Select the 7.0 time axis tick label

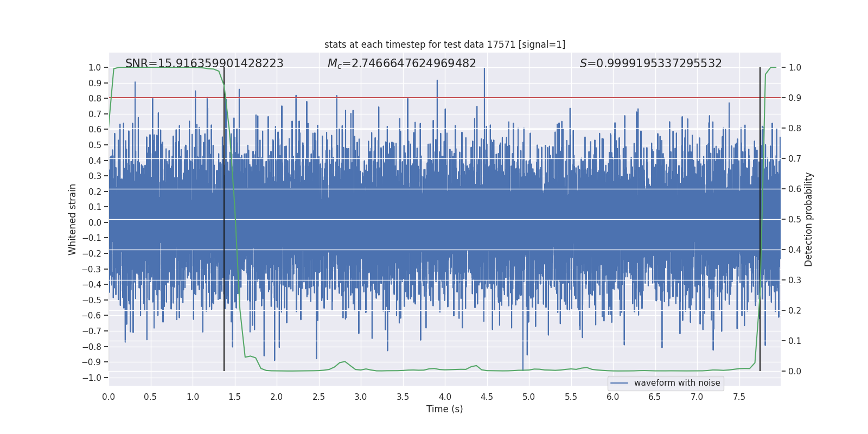click(x=697, y=397)
